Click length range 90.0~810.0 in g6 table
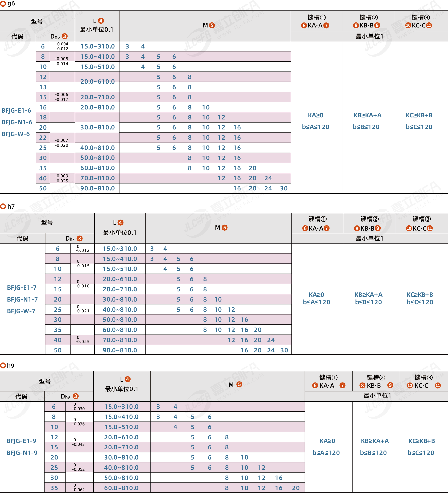448x493 pixels. pyautogui.click(x=97, y=188)
